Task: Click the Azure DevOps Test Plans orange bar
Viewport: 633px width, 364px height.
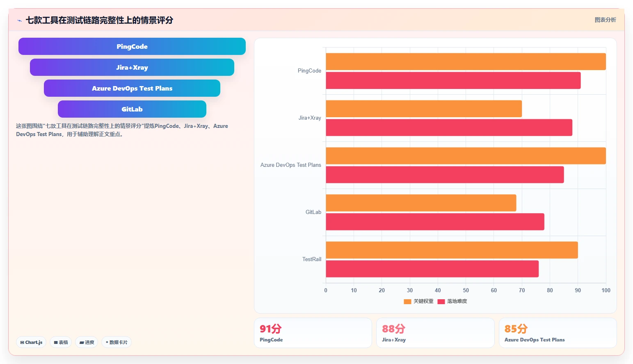Action: pyautogui.click(x=466, y=156)
